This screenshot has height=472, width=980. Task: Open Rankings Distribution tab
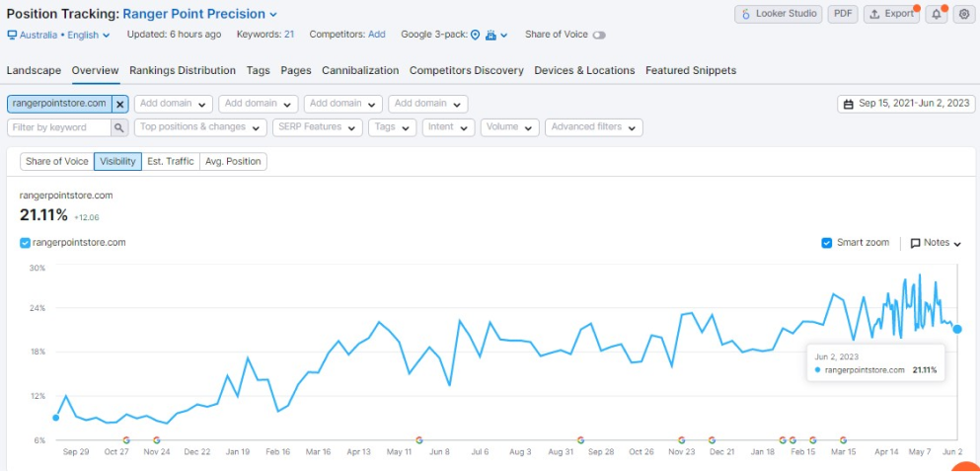[183, 71]
